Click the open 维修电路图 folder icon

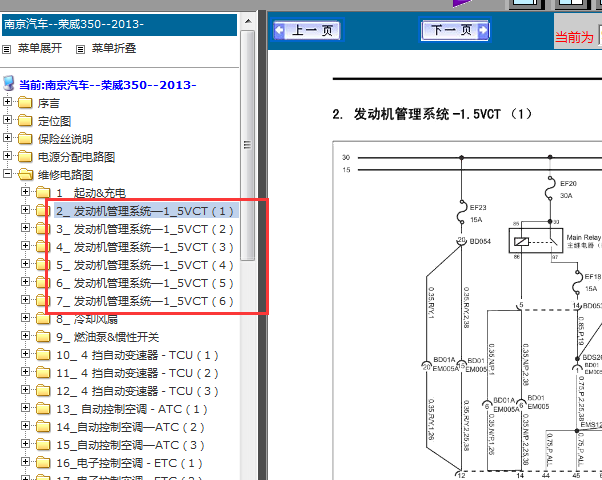click(26, 174)
